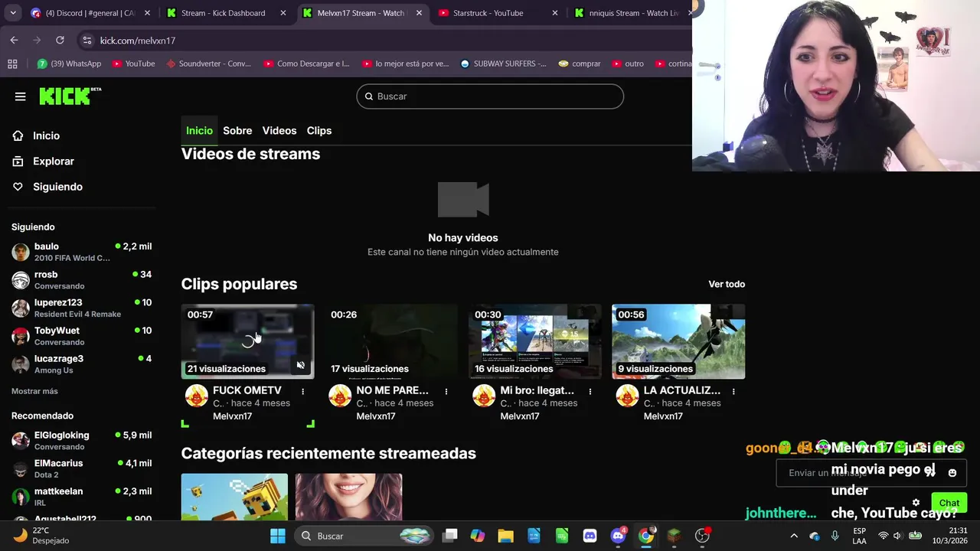The width and height of the screenshot is (980, 551).
Task: Select the Videos channel tab
Action: tap(279, 131)
